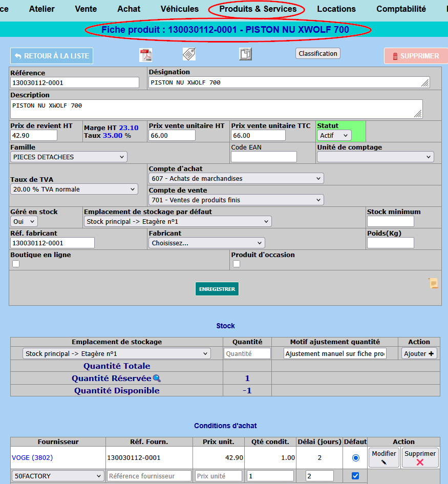Open the Statut dropdown in green field
This screenshot has width=448, height=484.
click(x=334, y=135)
